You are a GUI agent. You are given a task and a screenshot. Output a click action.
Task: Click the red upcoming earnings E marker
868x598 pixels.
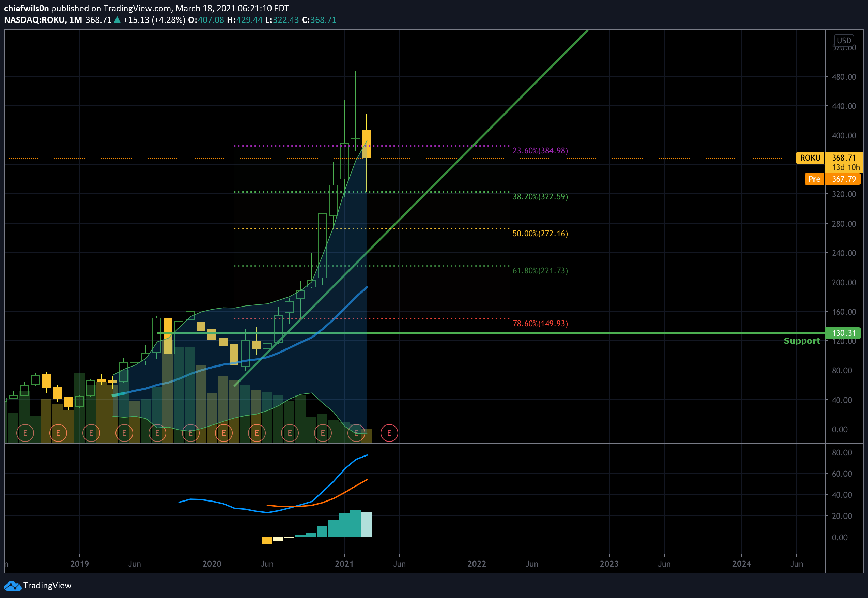pos(389,433)
